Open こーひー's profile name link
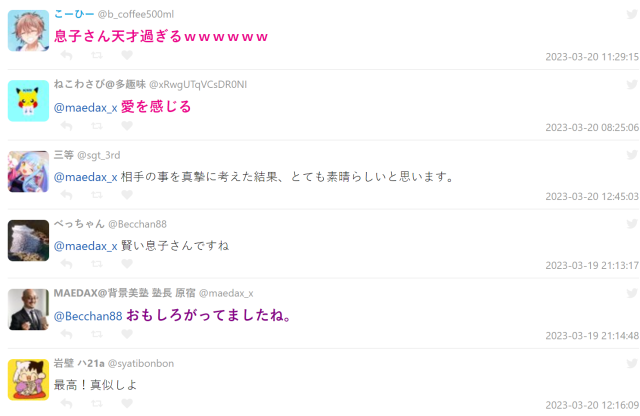Screen dimensions: 640x416 pyautogui.click(x=74, y=14)
